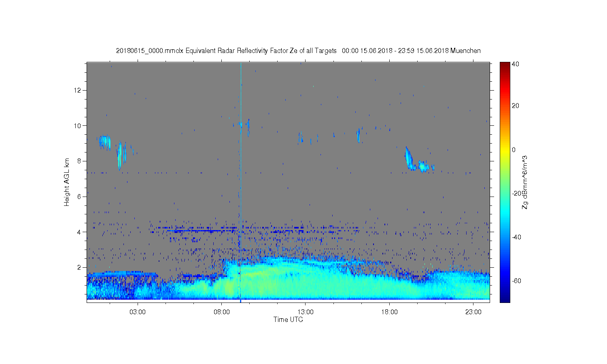607x364 pixels.
Task: Click the 'Zg dBmm^6/m^3' colorbar label
Action: click(x=525, y=183)
